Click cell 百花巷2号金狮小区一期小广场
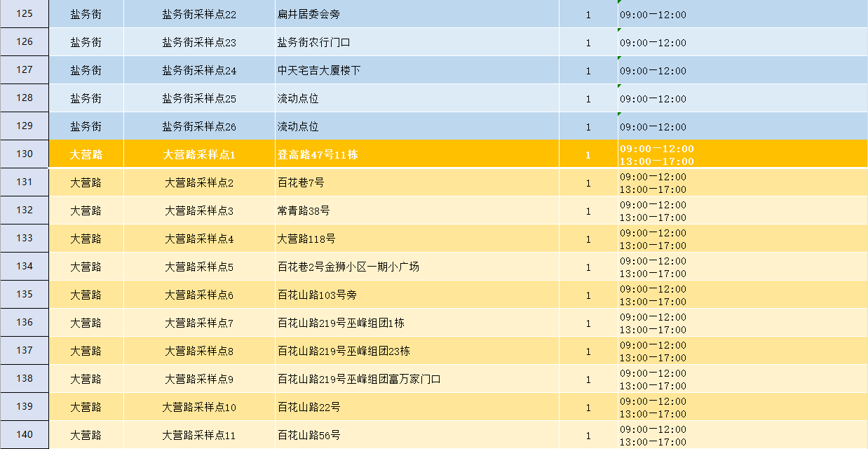This screenshot has height=449, width=868. (416, 267)
